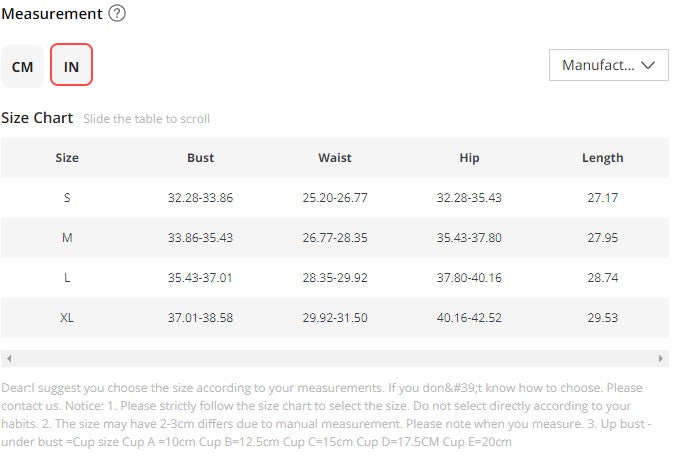Viewport: 684px width, 469px height.
Task: Select the size S row label
Action: tap(67, 198)
